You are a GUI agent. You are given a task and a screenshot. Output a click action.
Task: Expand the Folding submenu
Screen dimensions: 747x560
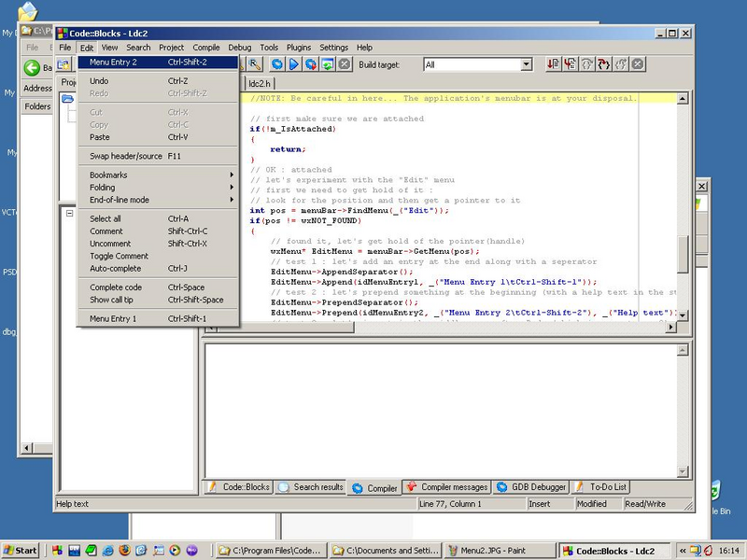157,188
